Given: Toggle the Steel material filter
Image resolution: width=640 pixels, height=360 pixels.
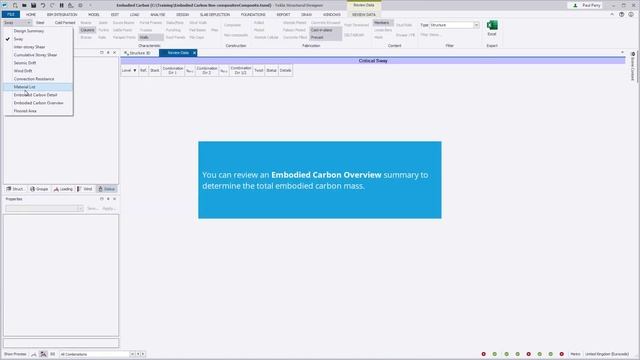Looking at the screenshot, I should 40,22.
